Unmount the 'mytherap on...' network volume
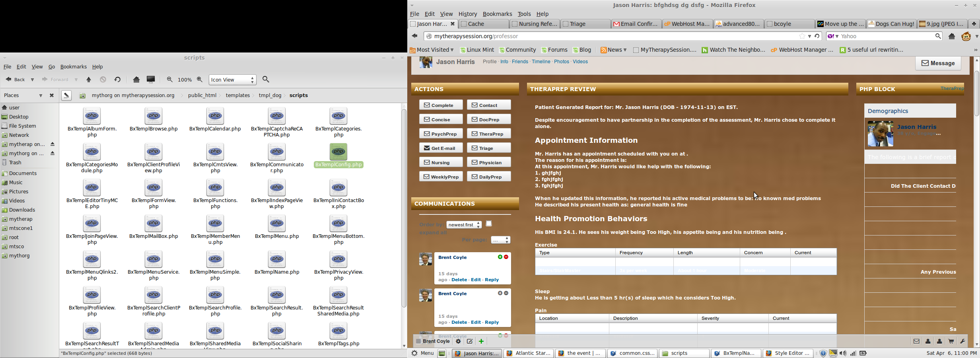Screen dimensions: 980x358 (x=52, y=144)
